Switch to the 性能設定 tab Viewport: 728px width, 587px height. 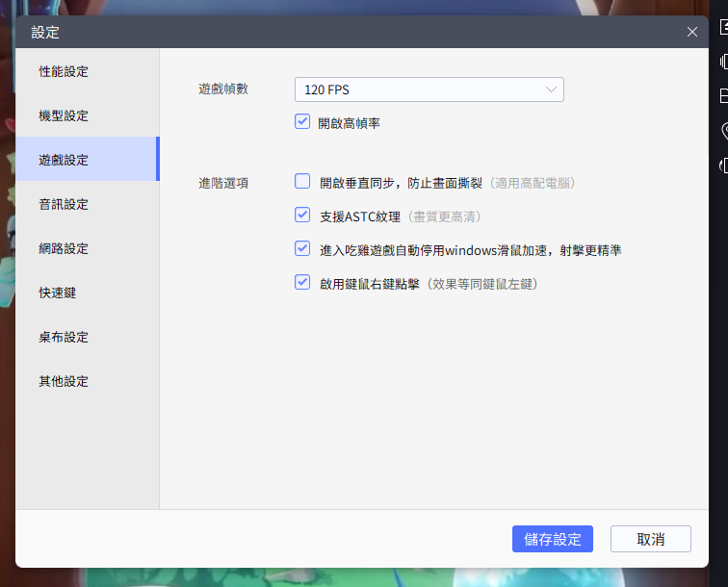[88, 71]
